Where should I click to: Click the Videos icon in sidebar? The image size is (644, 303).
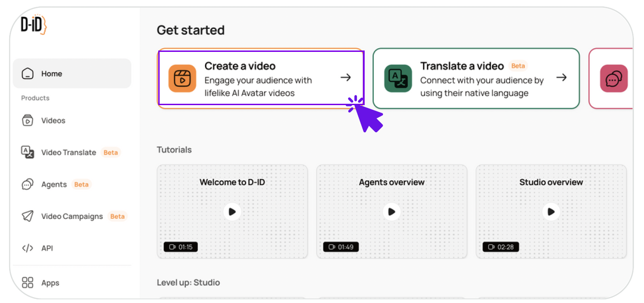(x=28, y=121)
